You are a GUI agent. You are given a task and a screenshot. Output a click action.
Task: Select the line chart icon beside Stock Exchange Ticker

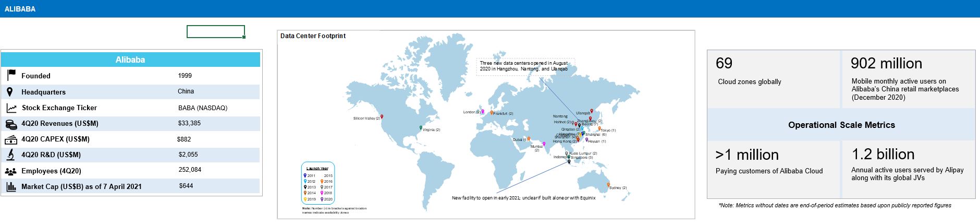tap(11, 108)
